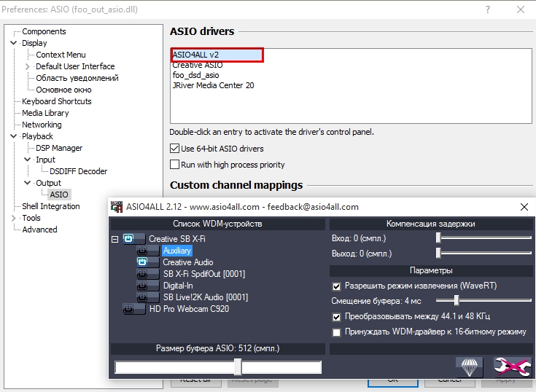Collapse the Output tree node
This screenshot has width=536, height=392.
click(28, 183)
